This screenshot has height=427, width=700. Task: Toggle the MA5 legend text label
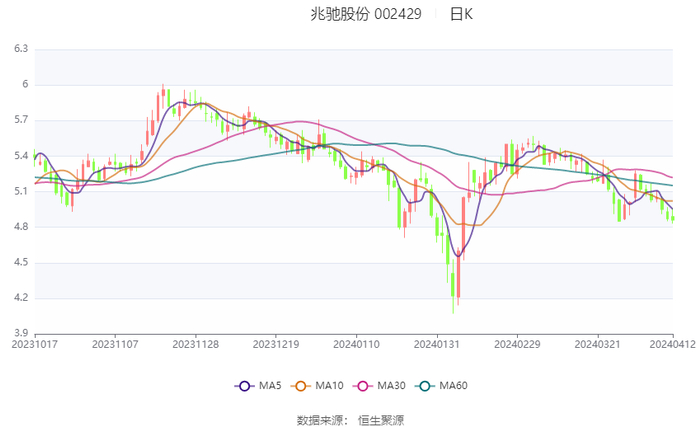coord(270,386)
